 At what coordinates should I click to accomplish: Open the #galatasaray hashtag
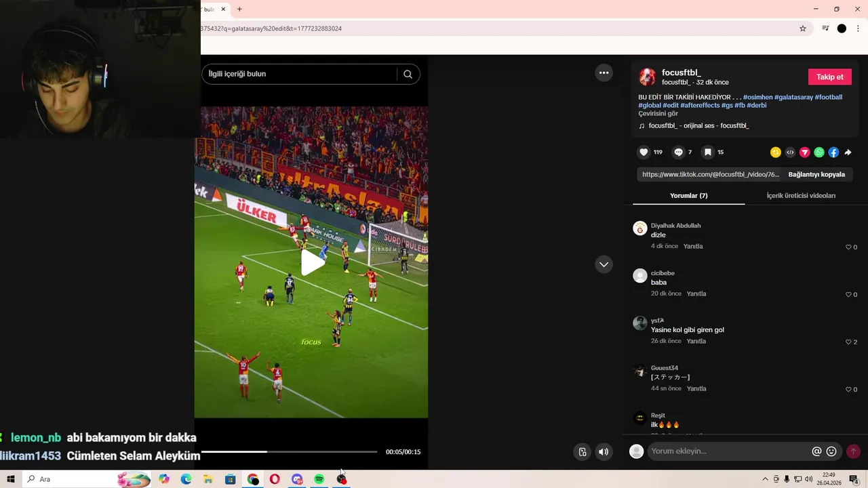[x=793, y=97]
